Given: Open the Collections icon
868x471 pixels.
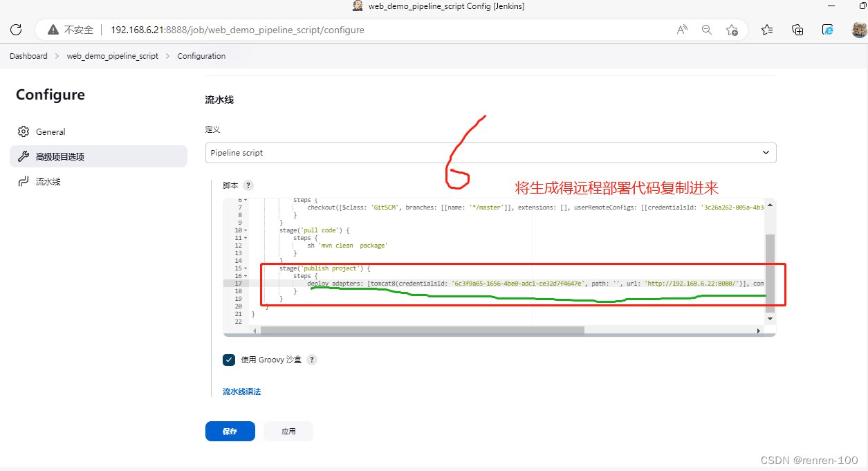Looking at the screenshot, I should [x=797, y=30].
